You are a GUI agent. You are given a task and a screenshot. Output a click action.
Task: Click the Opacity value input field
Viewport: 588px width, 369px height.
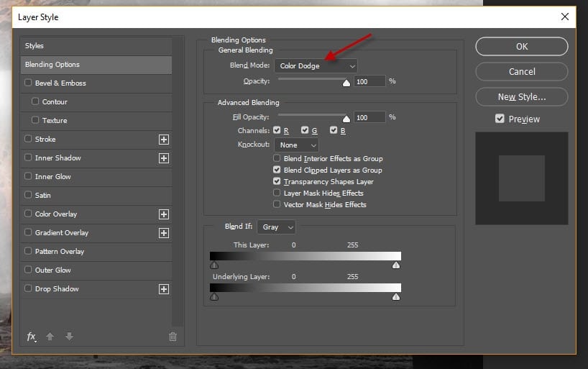click(369, 82)
